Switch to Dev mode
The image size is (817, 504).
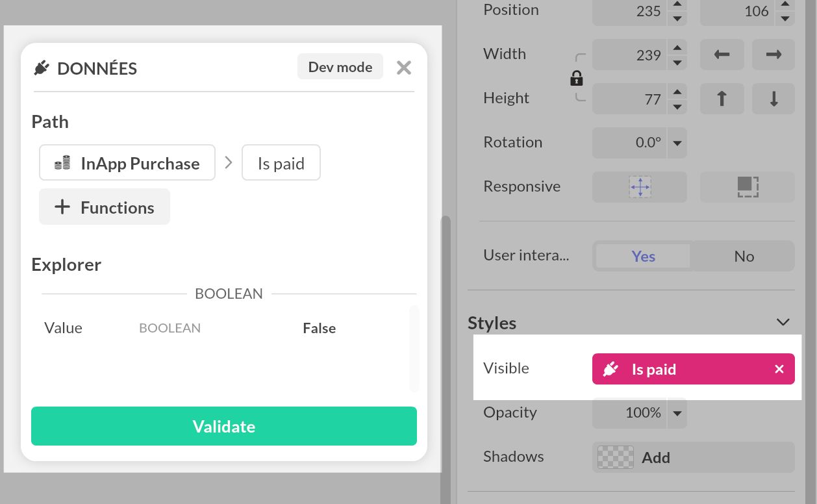pos(340,66)
